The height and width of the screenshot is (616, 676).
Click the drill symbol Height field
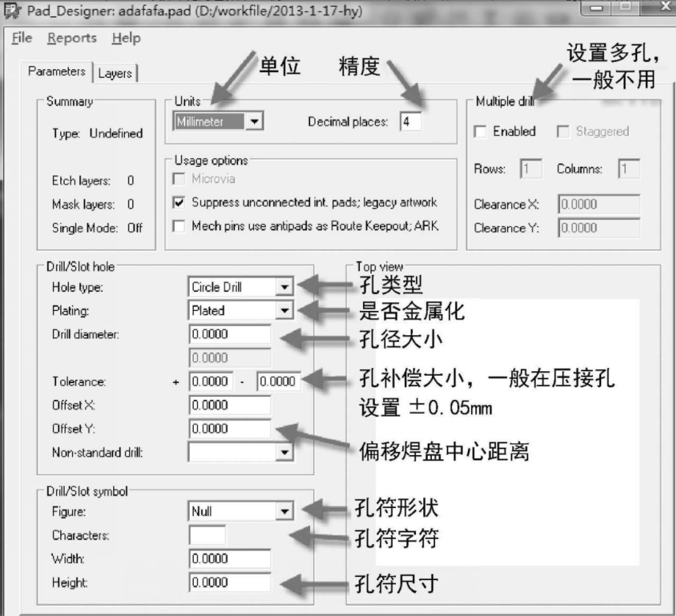point(230,582)
